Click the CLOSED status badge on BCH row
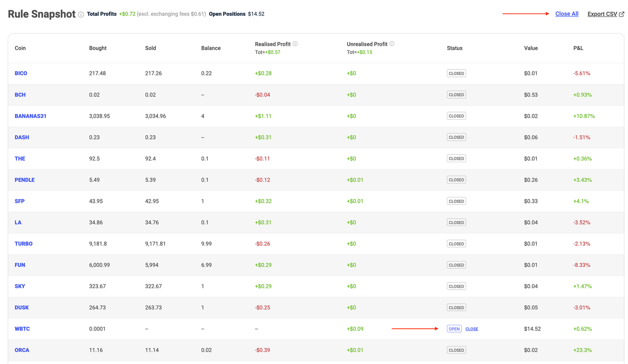The image size is (628, 364). [456, 94]
